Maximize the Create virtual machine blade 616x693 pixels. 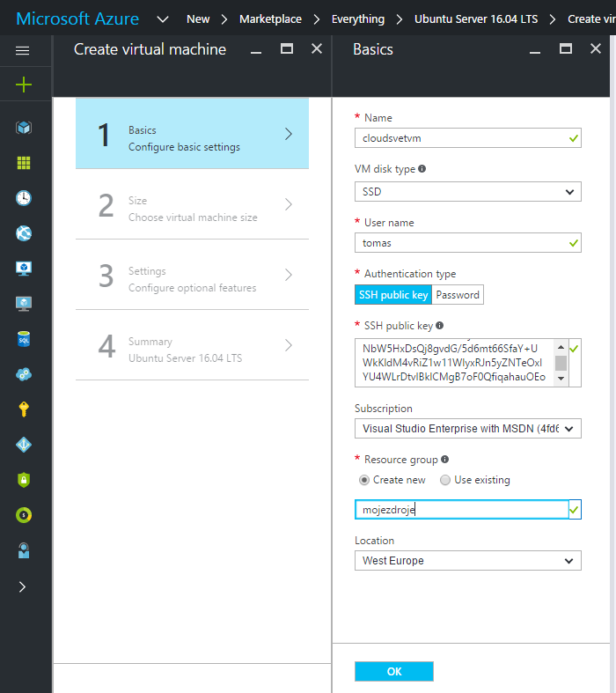[287, 48]
